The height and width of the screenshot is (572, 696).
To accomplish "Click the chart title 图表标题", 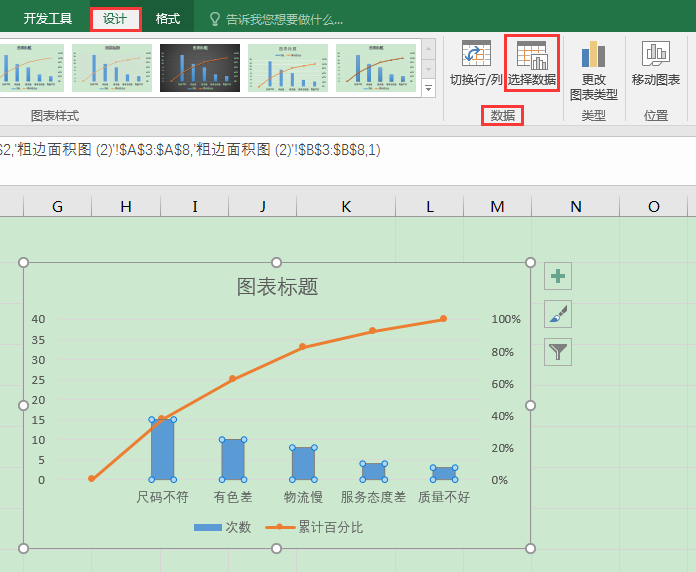I will point(277,287).
